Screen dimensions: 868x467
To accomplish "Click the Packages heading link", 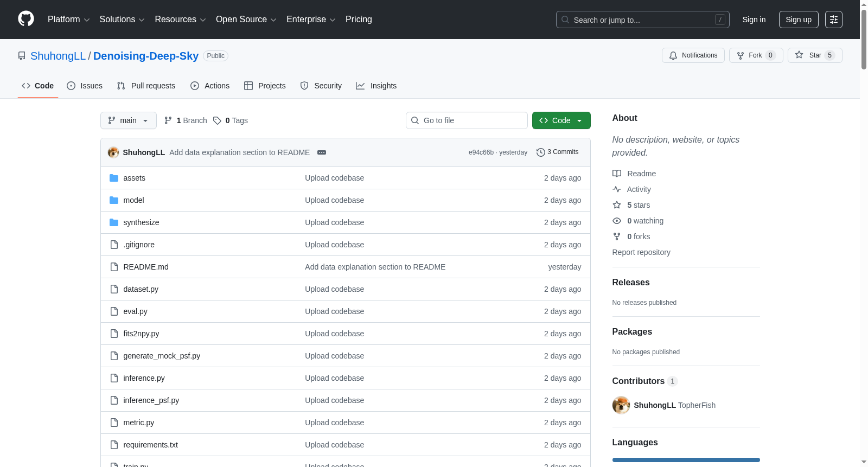I will [632, 331].
